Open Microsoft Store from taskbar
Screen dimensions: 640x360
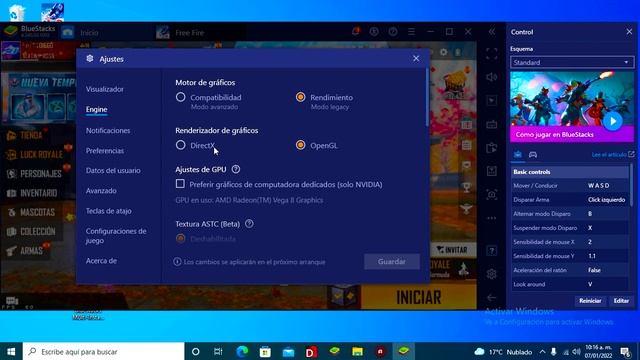click(x=265, y=351)
